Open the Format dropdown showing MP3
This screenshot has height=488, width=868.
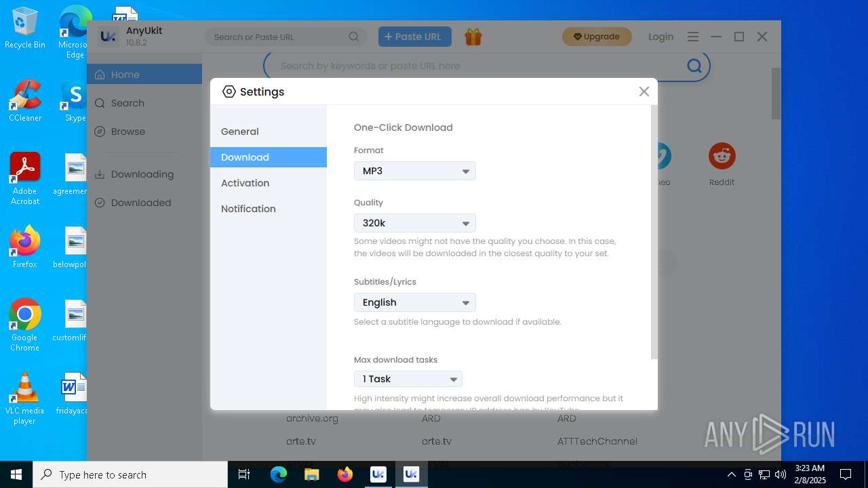click(x=414, y=171)
